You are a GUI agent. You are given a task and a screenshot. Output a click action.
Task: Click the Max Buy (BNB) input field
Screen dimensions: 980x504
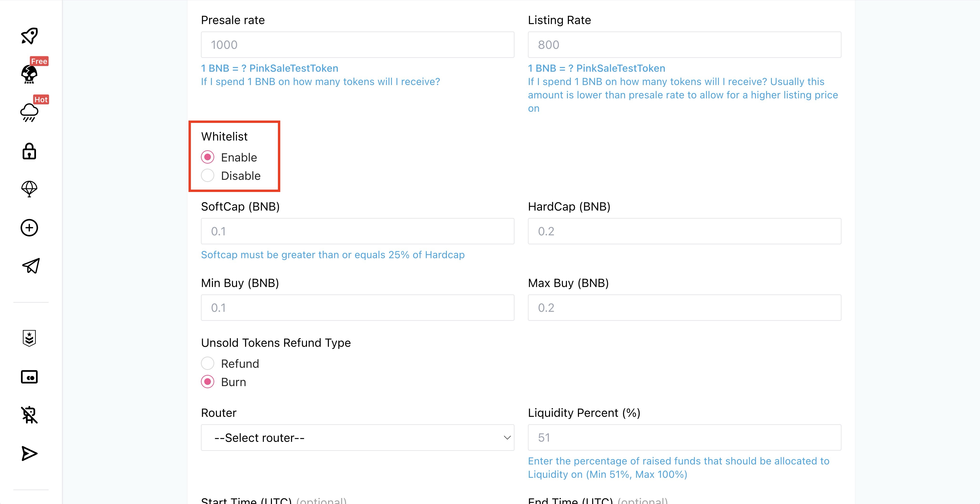tap(684, 307)
